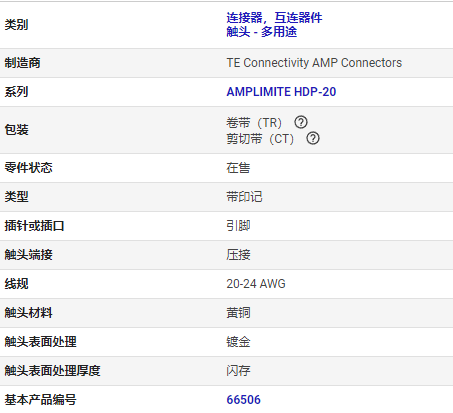Click the help icon beside 剪切带 (CT)
Viewport: 453px width, 413px height.
[313, 138]
